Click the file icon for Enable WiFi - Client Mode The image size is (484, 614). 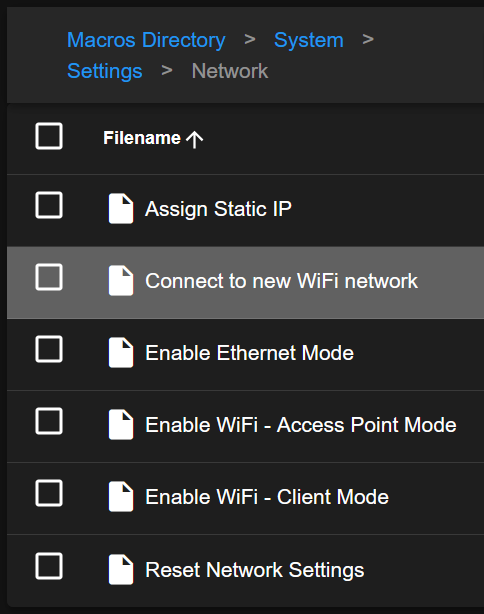pos(121,497)
